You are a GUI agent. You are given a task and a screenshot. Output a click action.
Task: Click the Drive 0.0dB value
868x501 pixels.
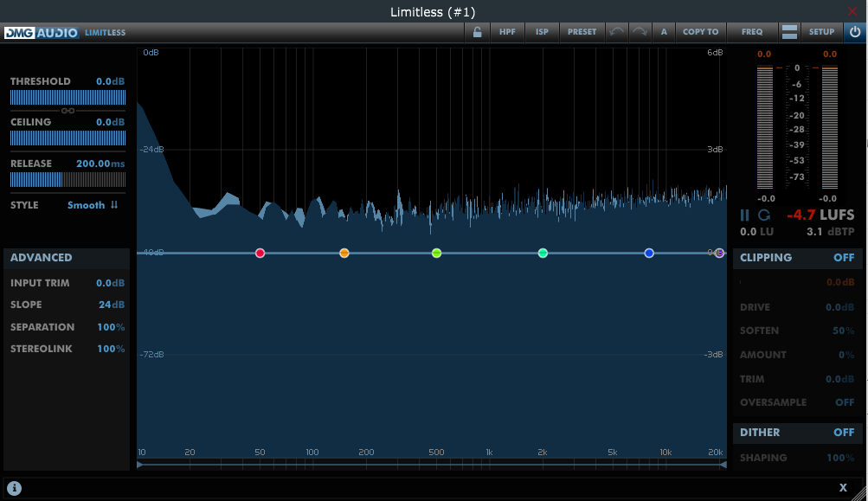point(839,307)
